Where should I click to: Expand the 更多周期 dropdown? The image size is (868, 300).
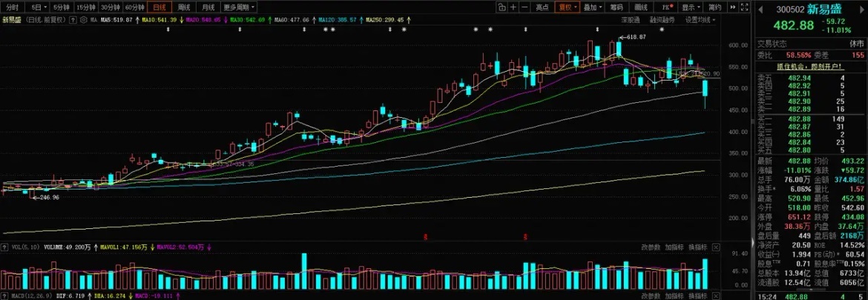pos(239,7)
